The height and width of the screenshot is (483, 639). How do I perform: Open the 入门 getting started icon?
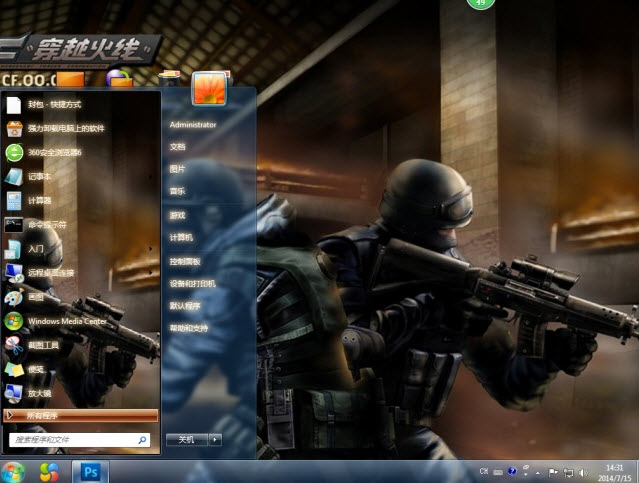(13, 249)
